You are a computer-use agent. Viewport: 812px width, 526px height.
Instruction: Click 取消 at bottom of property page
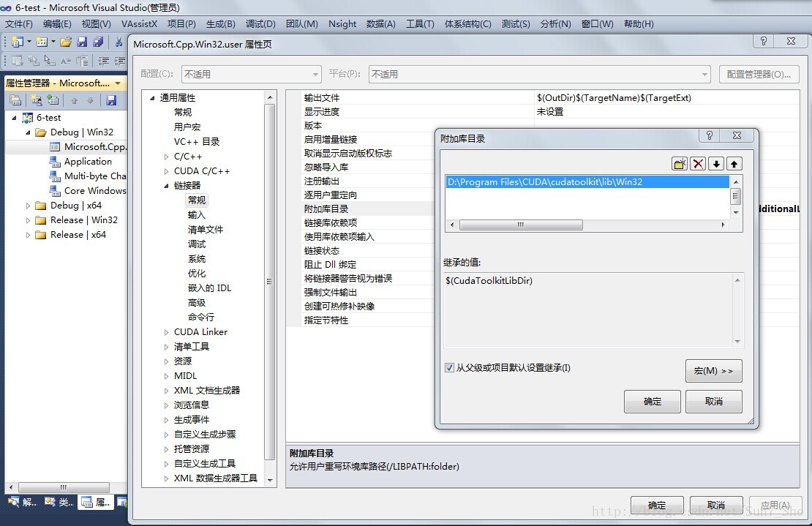pyautogui.click(x=716, y=505)
